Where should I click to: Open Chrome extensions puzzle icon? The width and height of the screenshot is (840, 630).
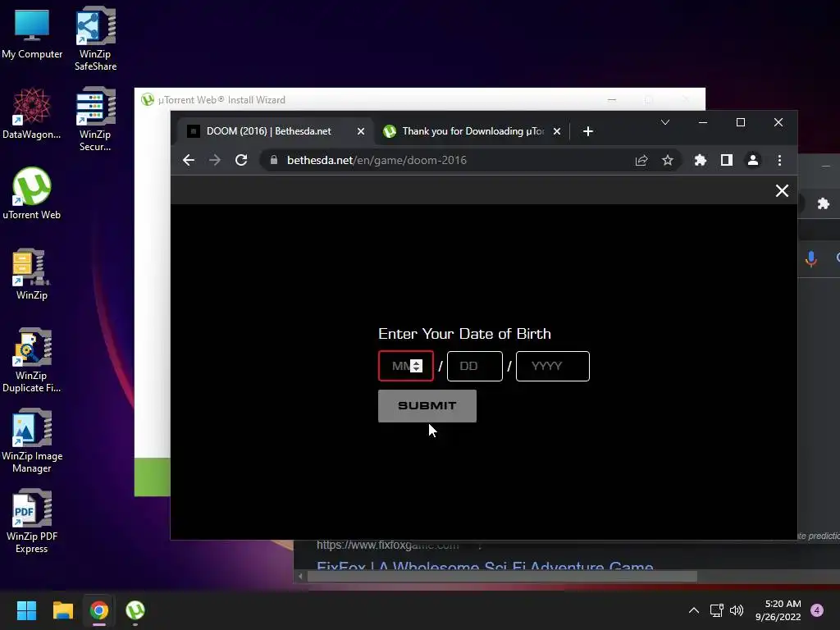701,160
